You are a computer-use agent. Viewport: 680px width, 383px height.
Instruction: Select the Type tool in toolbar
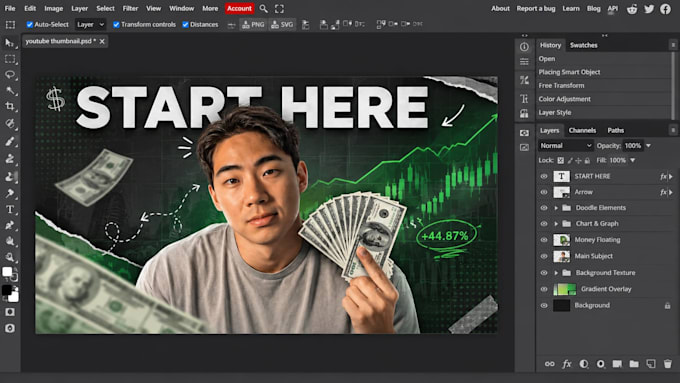pos(10,210)
